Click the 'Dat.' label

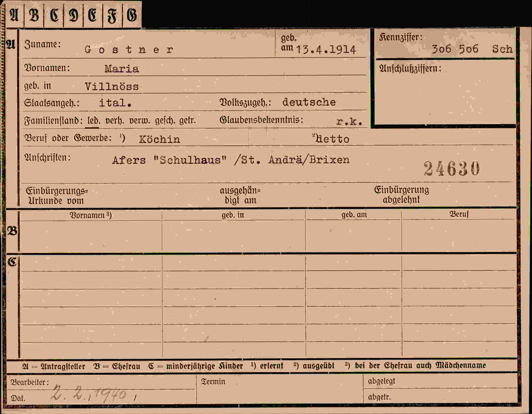click(x=18, y=398)
